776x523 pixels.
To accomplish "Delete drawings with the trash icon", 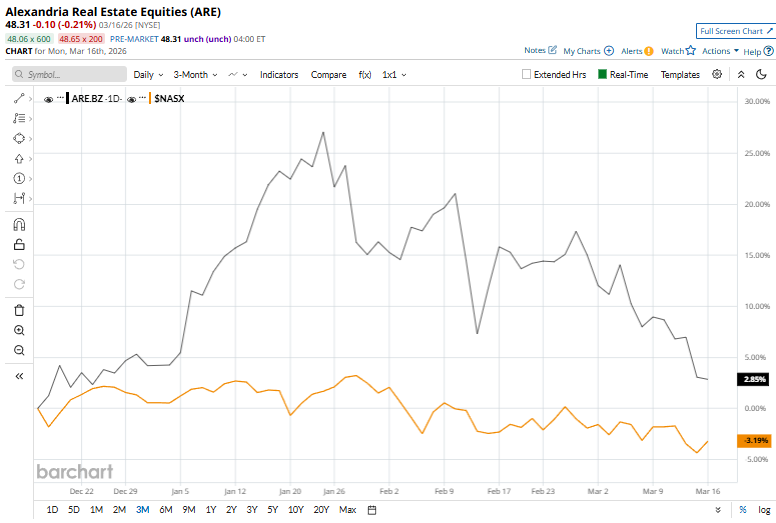I will [19, 310].
